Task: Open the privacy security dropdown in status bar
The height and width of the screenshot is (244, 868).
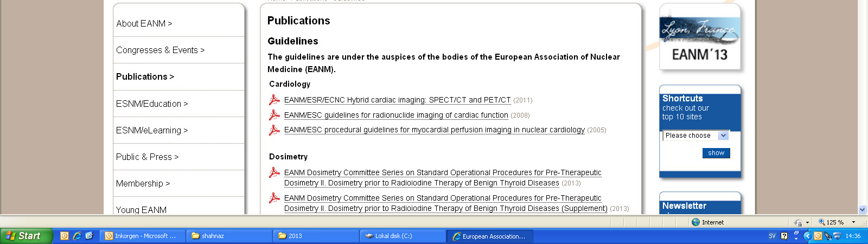Action: coord(807,222)
